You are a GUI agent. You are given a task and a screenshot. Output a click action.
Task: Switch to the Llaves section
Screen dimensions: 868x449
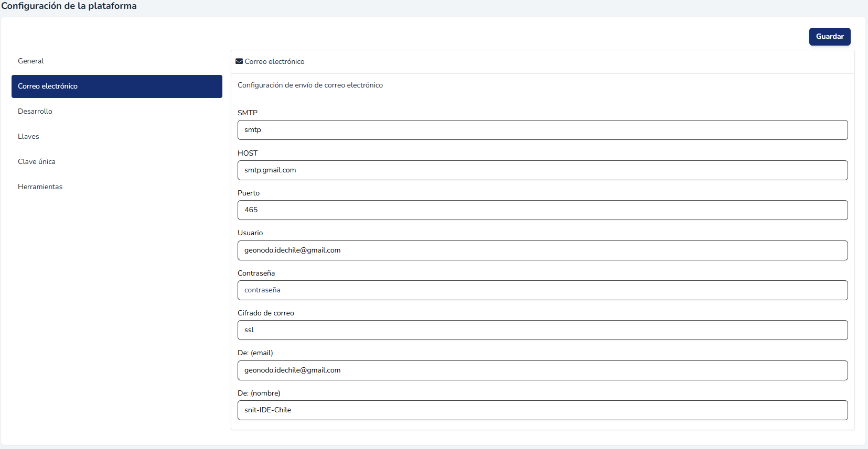click(x=117, y=137)
